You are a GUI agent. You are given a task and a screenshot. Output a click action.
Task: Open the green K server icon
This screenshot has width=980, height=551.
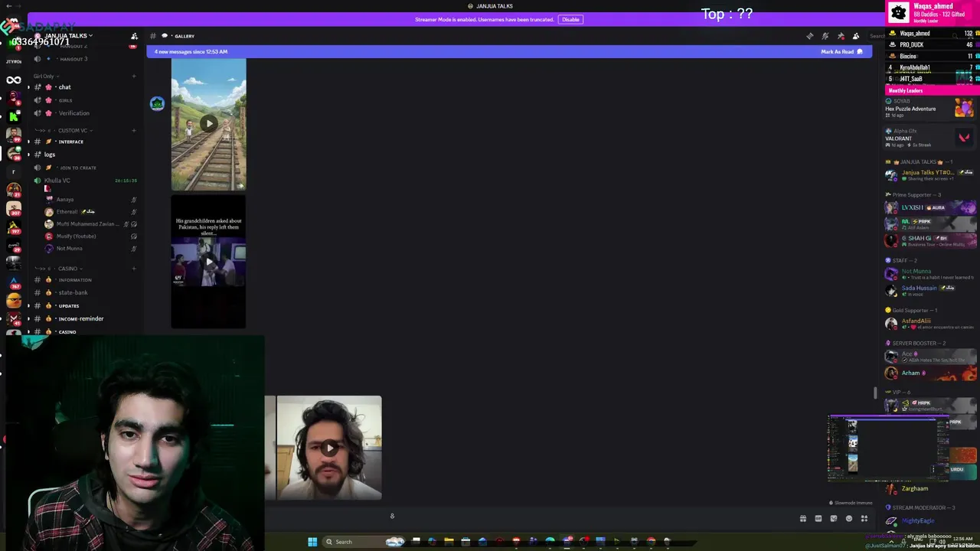click(13, 116)
